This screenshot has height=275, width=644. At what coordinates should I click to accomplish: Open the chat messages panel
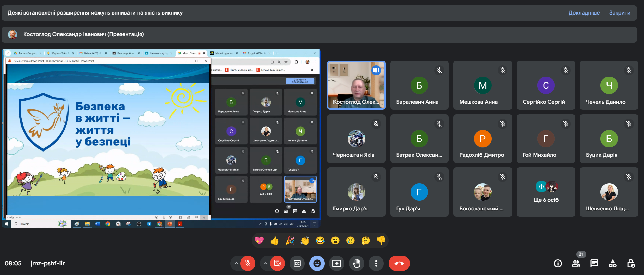(x=594, y=264)
